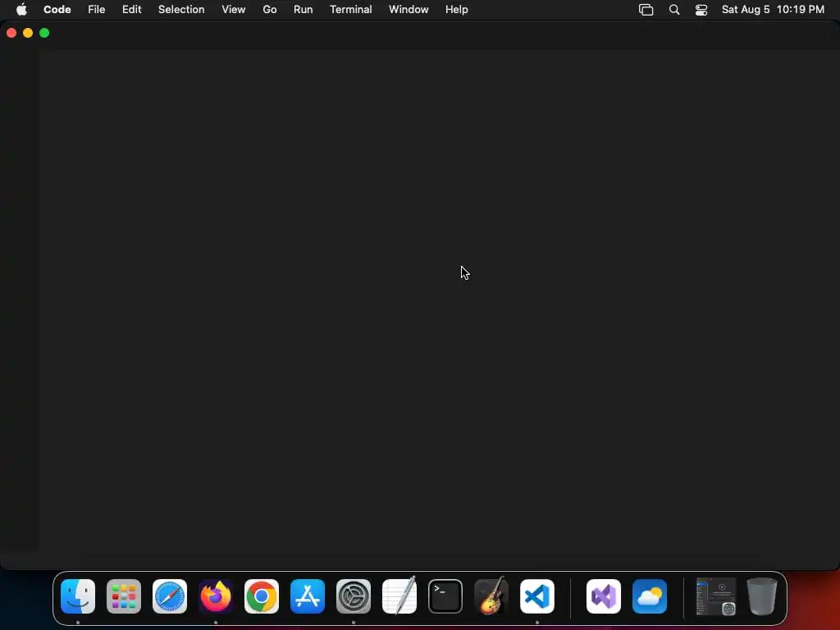Screen dimensions: 840x630
Task: Open Finder from the Dock
Action: tap(78, 596)
